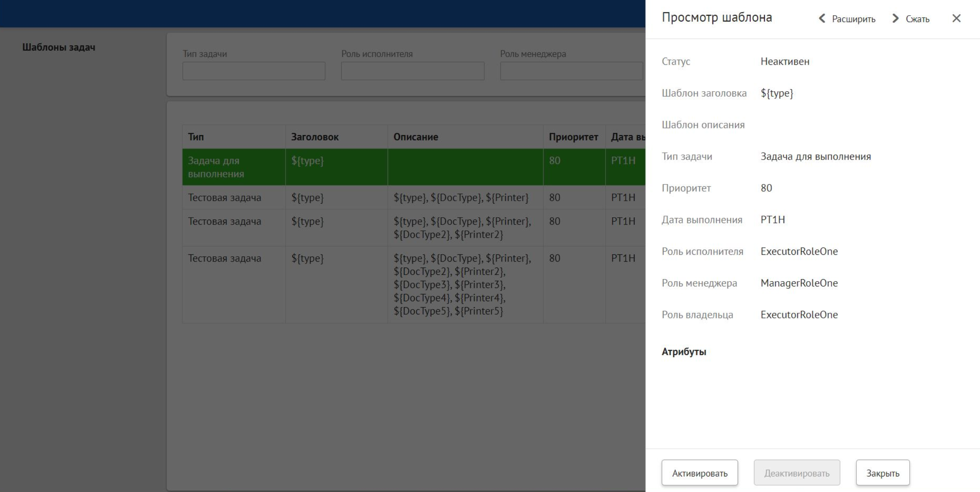Click the Приоритет column header

tap(573, 137)
